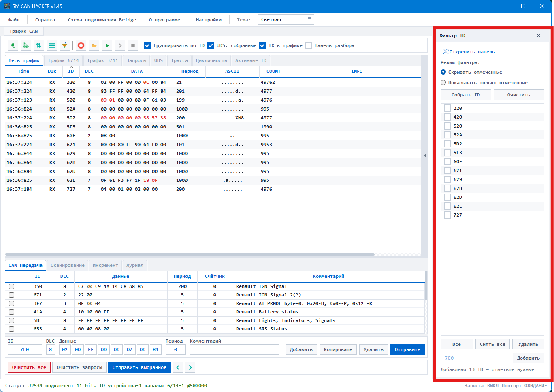Select the traffic row with ID 60E
The image size is (554, 392).
(213, 136)
